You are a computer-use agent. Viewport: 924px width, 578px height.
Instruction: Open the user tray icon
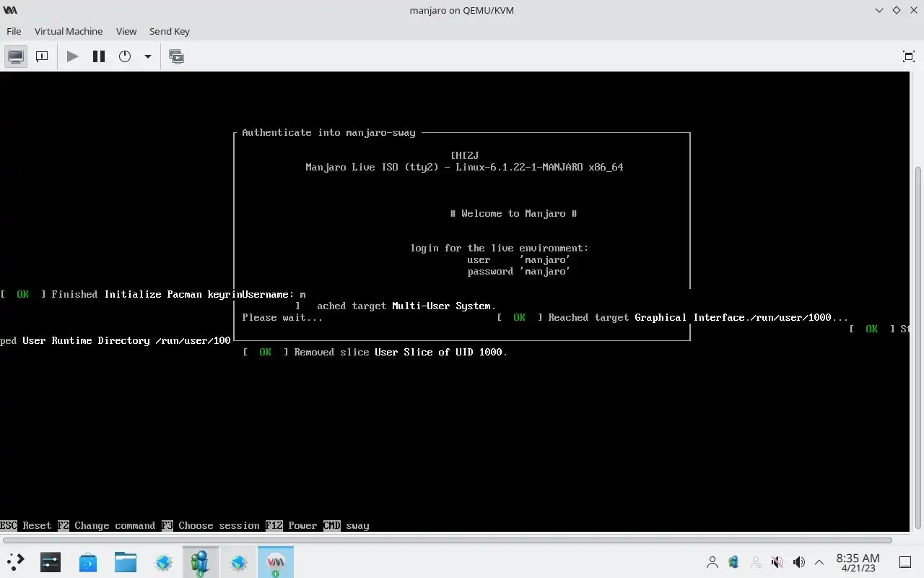coord(712,561)
